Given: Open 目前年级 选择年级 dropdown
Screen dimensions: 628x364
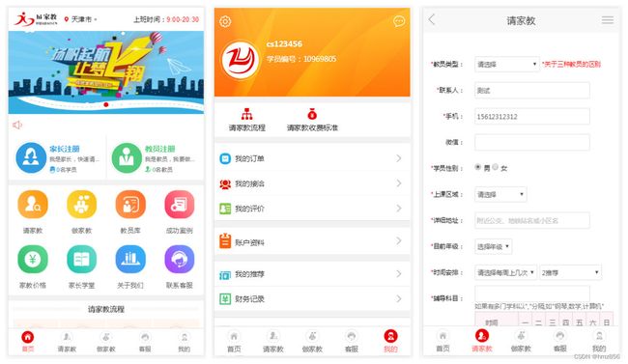Looking at the screenshot, I should 493,246.
